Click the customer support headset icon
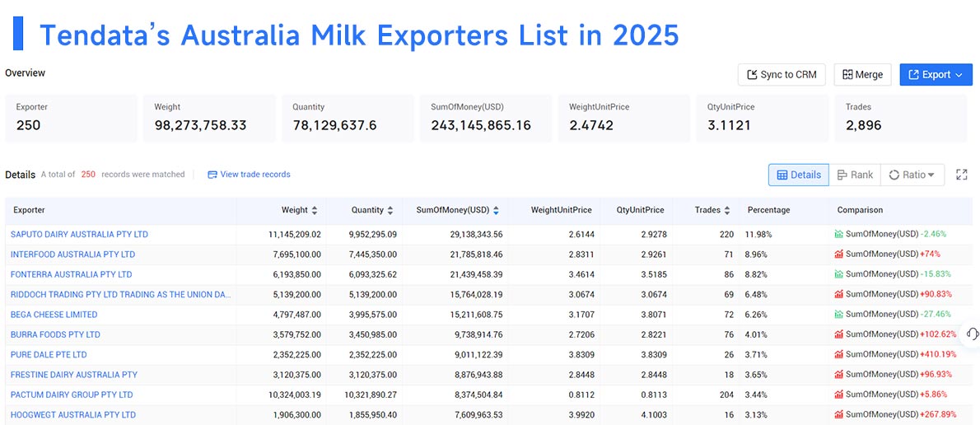Screen dimensions: 980x425 pyautogui.click(x=973, y=334)
